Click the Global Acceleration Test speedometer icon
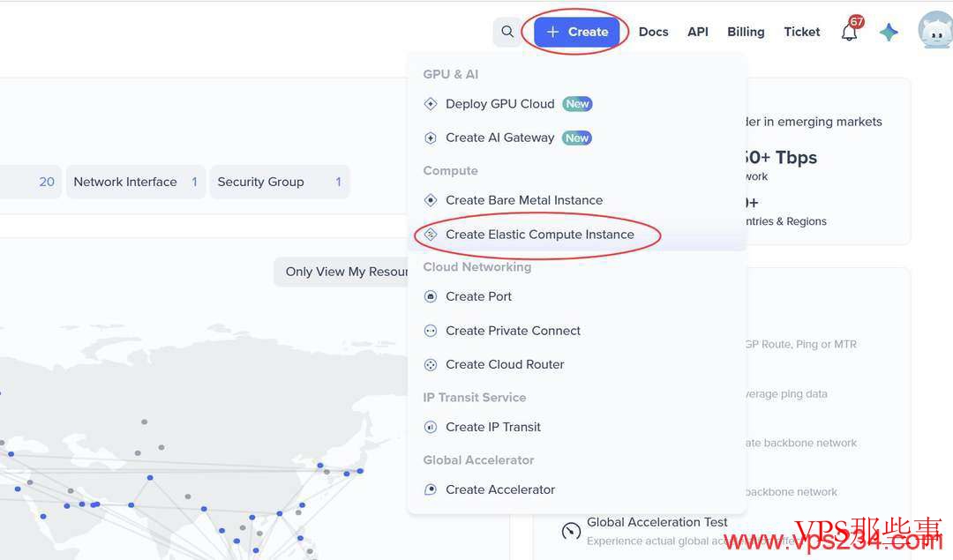 coord(571,531)
